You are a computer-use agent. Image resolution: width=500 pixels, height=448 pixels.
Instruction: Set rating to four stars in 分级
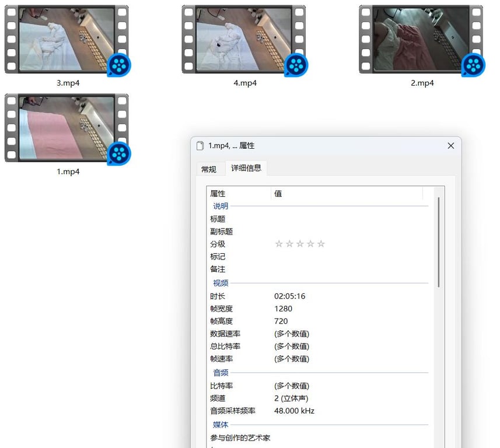tap(310, 244)
